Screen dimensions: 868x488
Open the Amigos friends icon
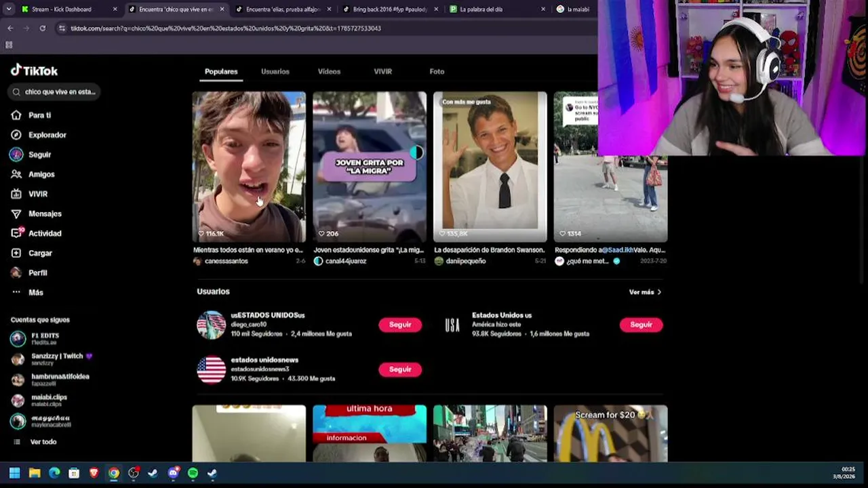pos(16,174)
